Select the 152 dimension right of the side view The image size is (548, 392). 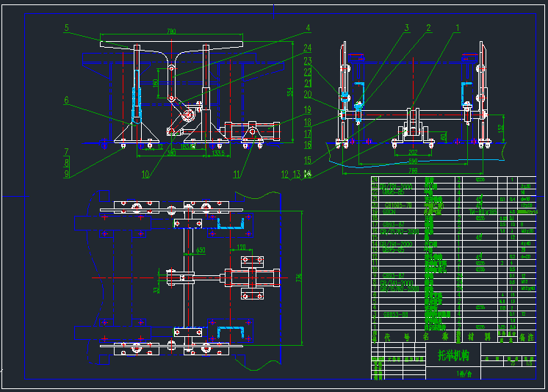501,129
